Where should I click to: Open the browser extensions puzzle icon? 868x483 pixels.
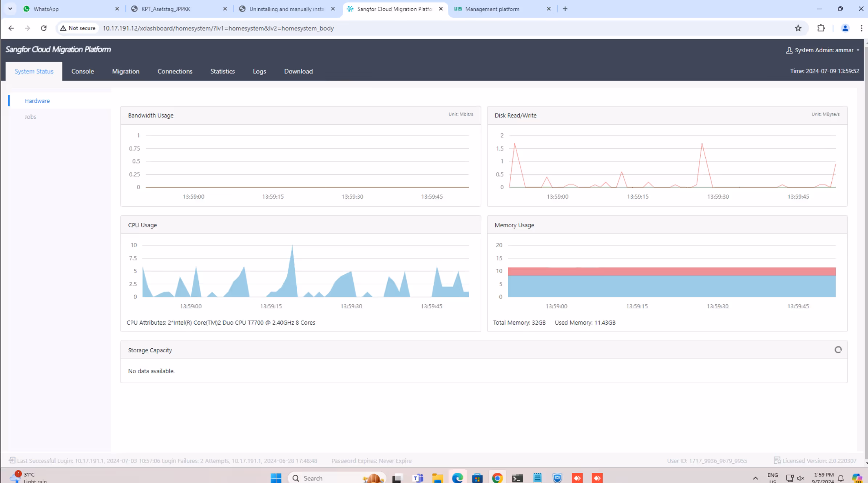(821, 28)
